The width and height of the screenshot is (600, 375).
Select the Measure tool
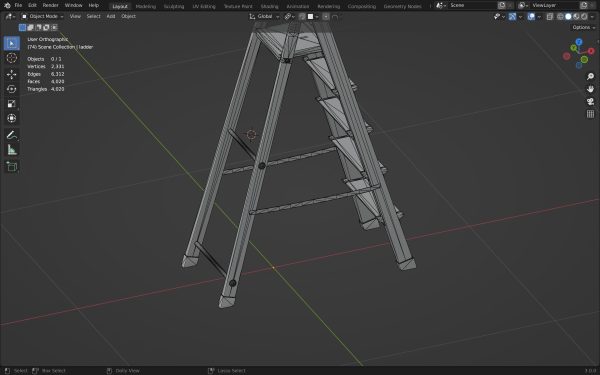tap(11, 150)
